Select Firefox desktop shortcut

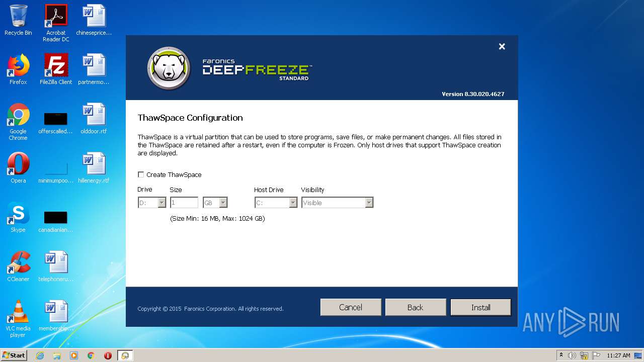coord(18,69)
